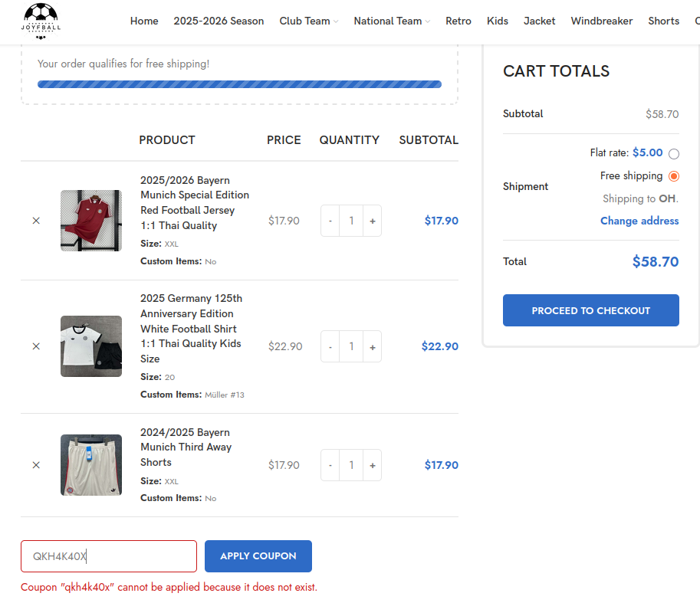
Task: Increase quantity of Bayern Munich Red Jersey
Action: [x=373, y=221]
